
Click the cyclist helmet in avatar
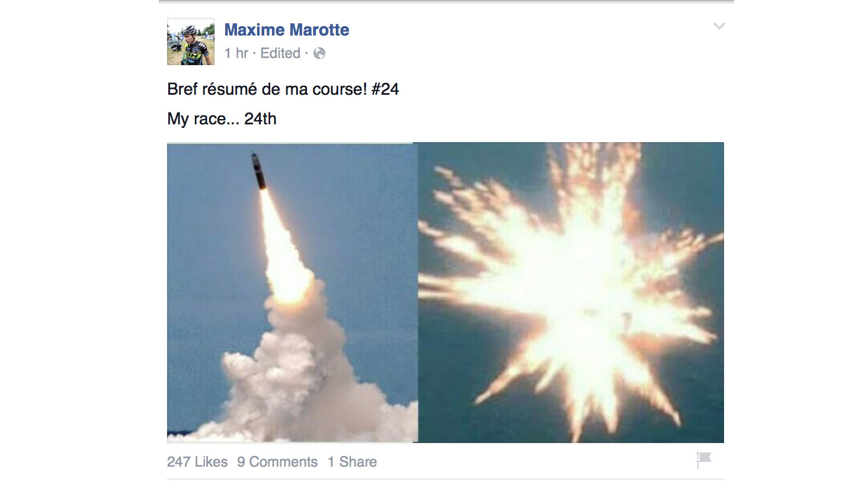point(189,29)
